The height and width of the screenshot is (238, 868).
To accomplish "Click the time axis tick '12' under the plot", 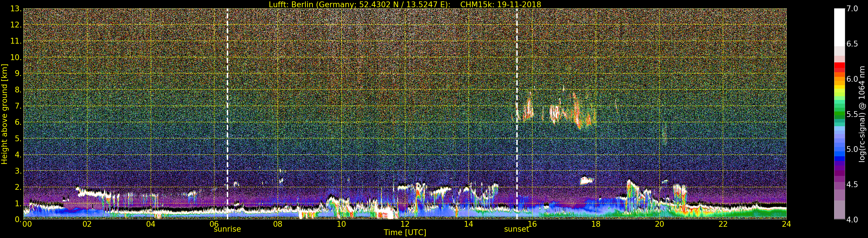I will 405,224.
